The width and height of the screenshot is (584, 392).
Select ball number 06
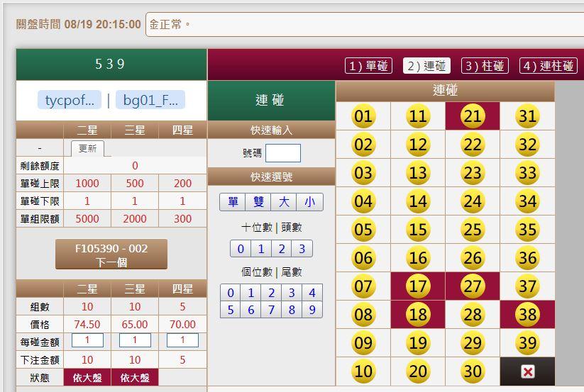tap(363, 258)
